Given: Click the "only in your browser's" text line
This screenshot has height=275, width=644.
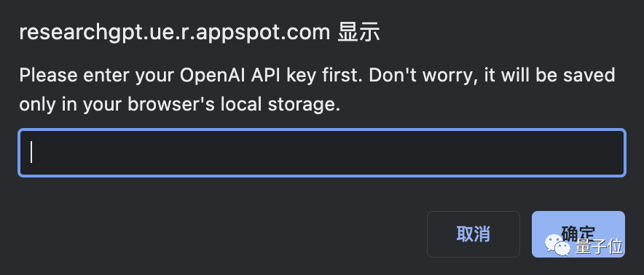Looking at the screenshot, I should click(x=117, y=105).
